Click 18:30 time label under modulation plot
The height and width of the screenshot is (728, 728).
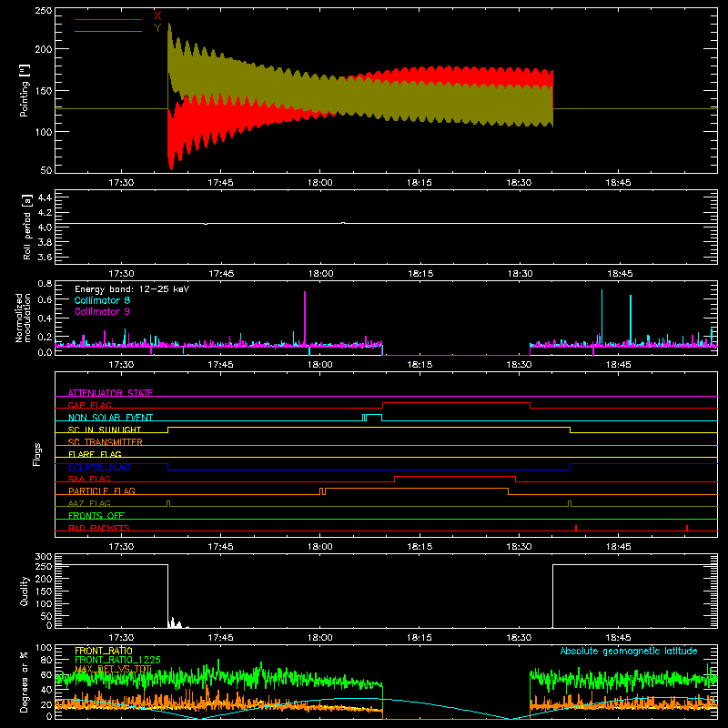point(519,365)
